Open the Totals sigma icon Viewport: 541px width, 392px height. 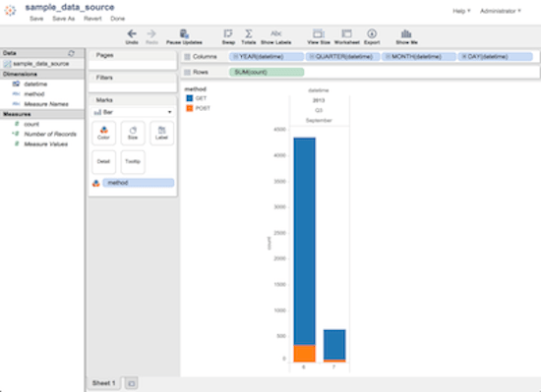coord(249,33)
